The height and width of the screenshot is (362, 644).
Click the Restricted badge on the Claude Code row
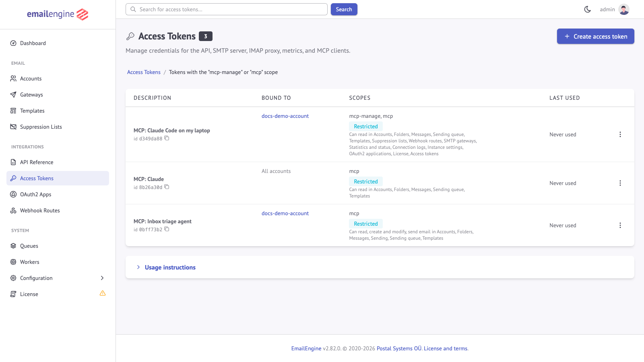366,126
